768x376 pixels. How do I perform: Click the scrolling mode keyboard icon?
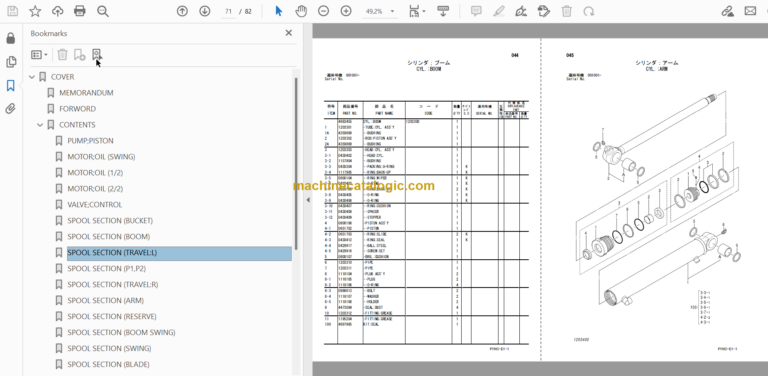(x=443, y=11)
